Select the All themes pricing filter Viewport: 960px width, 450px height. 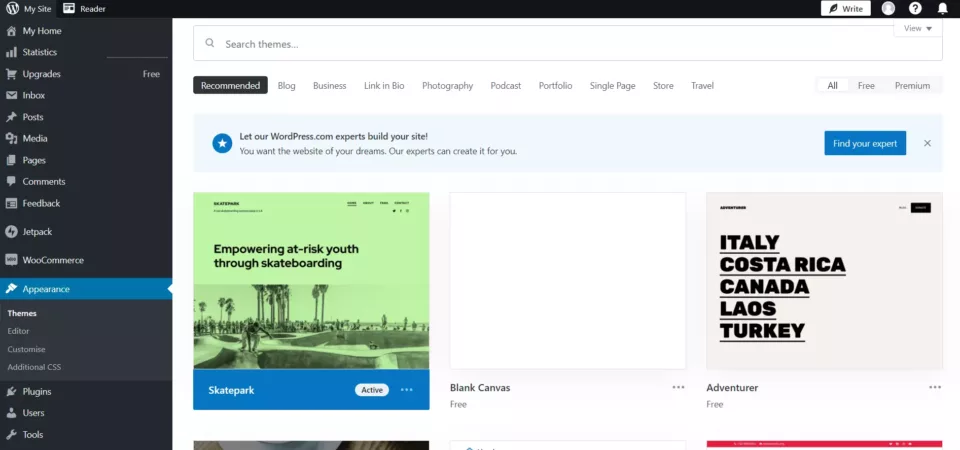(832, 86)
